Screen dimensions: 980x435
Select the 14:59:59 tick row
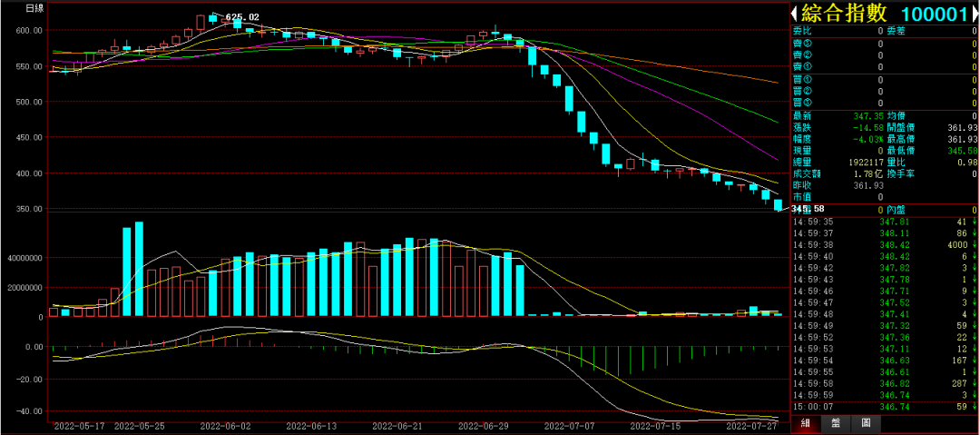[x=885, y=395]
